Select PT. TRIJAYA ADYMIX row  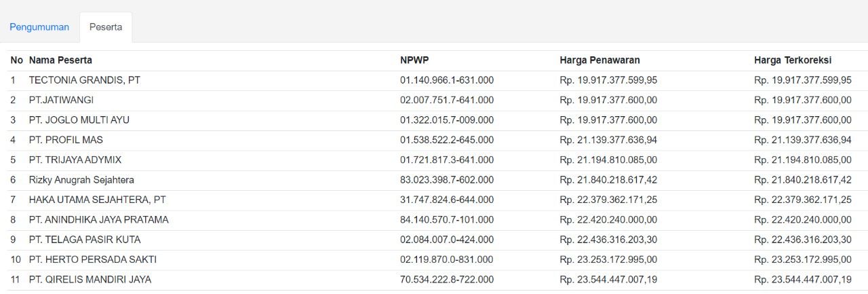pos(75,160)
